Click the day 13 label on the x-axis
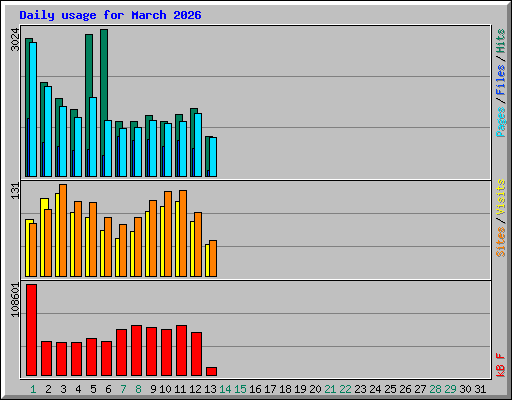Viewport: 512px width, 400px height. click(x=210, y=389)
